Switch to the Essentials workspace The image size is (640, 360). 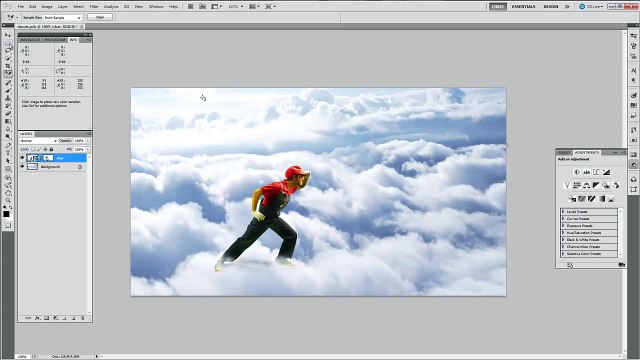pyautogui.click(x=523, y=7)
